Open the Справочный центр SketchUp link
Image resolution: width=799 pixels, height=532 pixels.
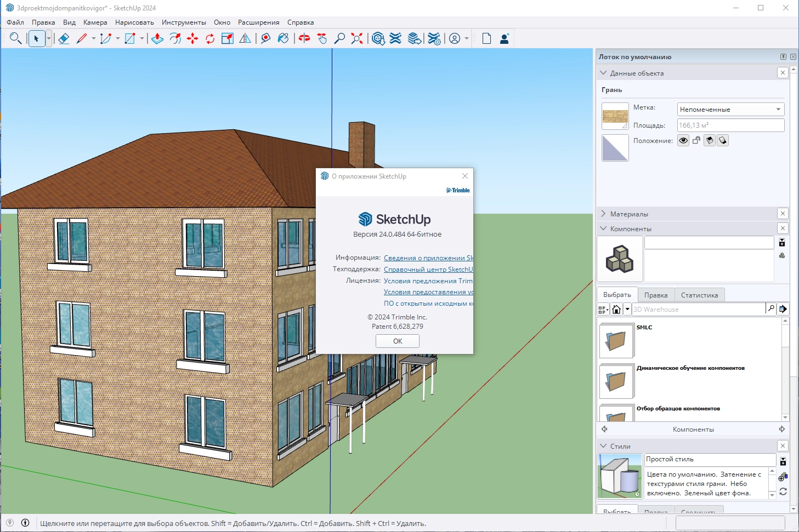coord(428,270)
